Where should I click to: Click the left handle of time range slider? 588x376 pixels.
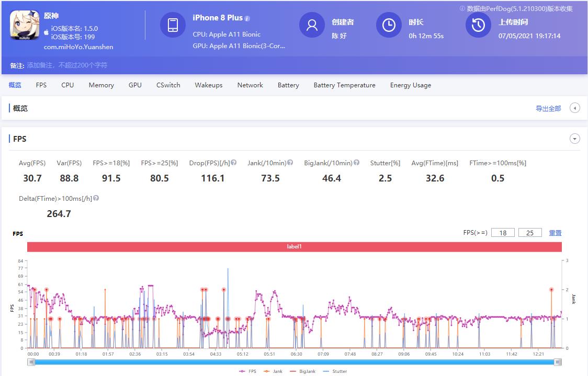(x=31, y=362)
